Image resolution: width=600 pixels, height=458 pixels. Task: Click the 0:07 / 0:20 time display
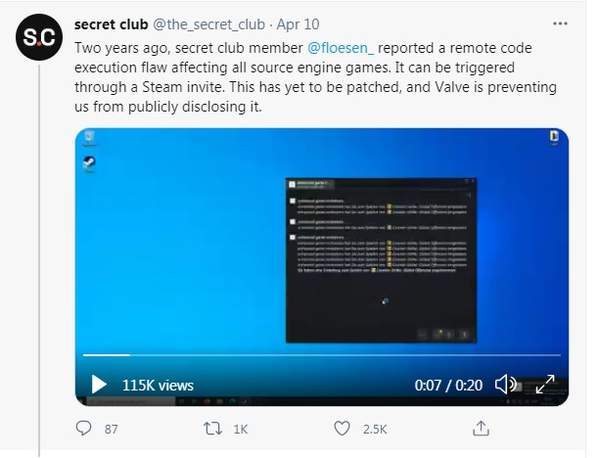pyautogui.click(x=448, y=385)
